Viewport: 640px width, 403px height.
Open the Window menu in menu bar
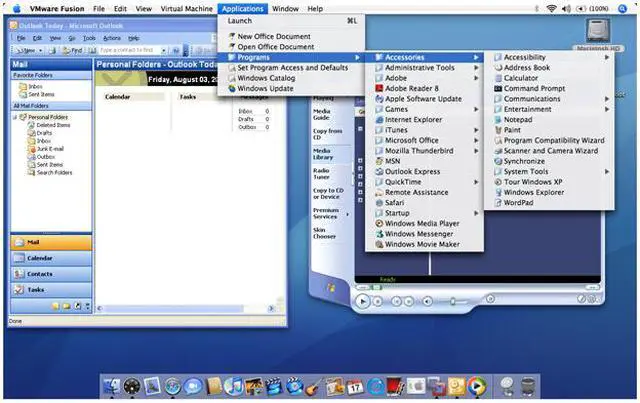285,9
